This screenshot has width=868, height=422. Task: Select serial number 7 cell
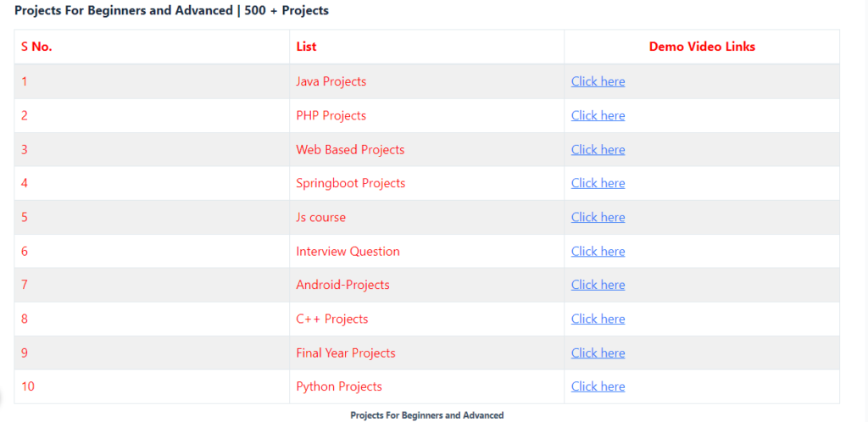(x=152, y=285)
